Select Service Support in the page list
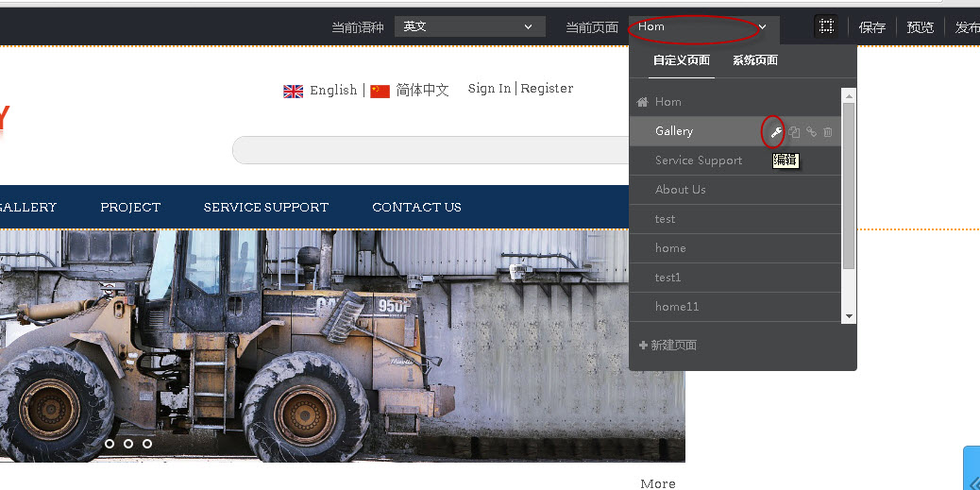 [699, 161]
